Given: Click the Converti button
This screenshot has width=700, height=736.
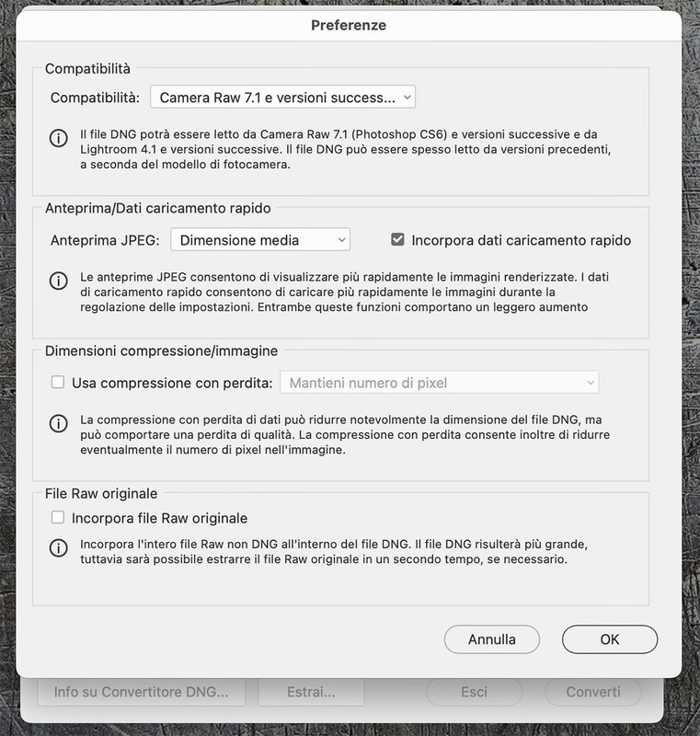Looking at the screenshot, I should point(593,692).
